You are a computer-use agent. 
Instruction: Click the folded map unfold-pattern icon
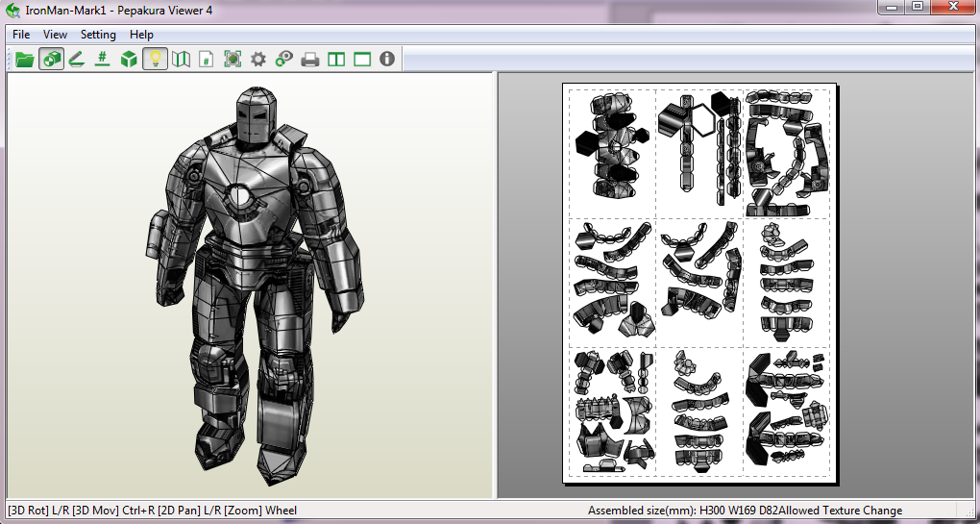pos(182,60)
